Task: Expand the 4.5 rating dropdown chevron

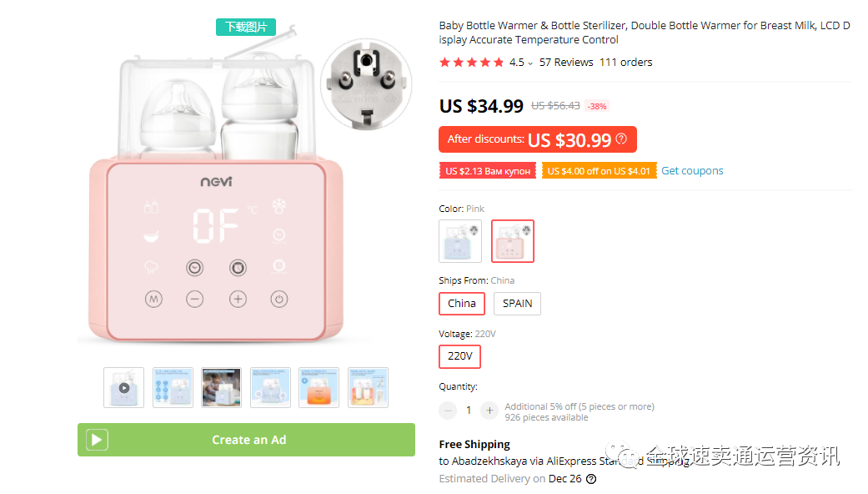Action: (530, 63)
